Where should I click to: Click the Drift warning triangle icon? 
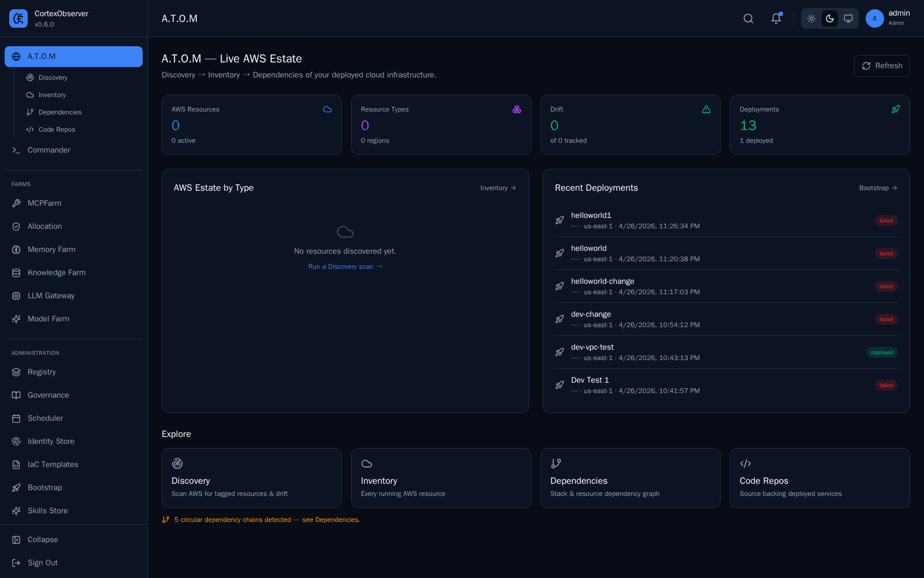(x=706, y=109)
